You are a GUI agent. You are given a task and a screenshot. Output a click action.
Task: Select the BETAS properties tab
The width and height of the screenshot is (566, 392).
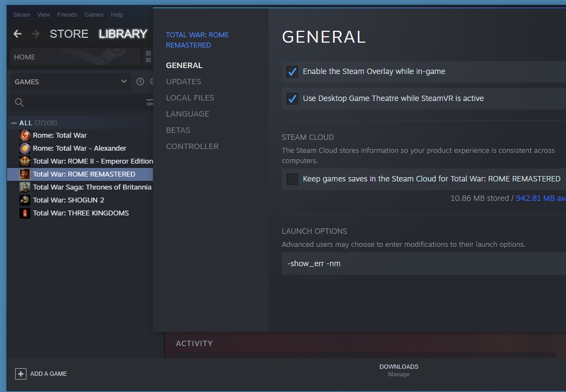(178, 130)
